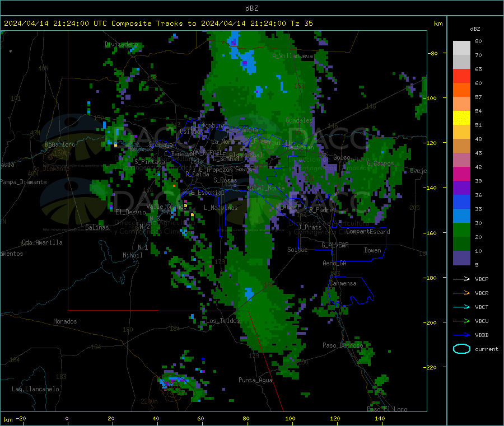This screenshot has width=504, height=426.
Task: Click the '100' tick on the bottom axis
Action: tap(290, 418)
